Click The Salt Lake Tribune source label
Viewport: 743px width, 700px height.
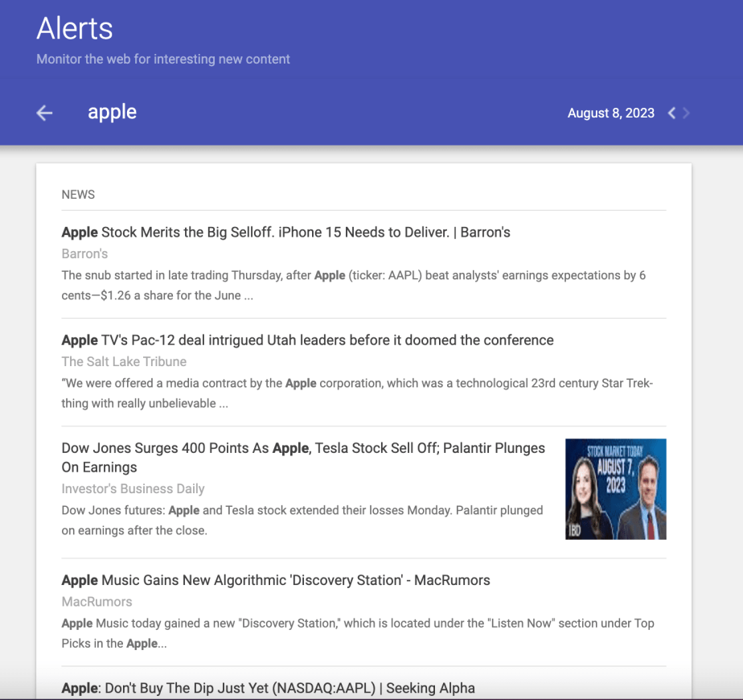[124, 361]
